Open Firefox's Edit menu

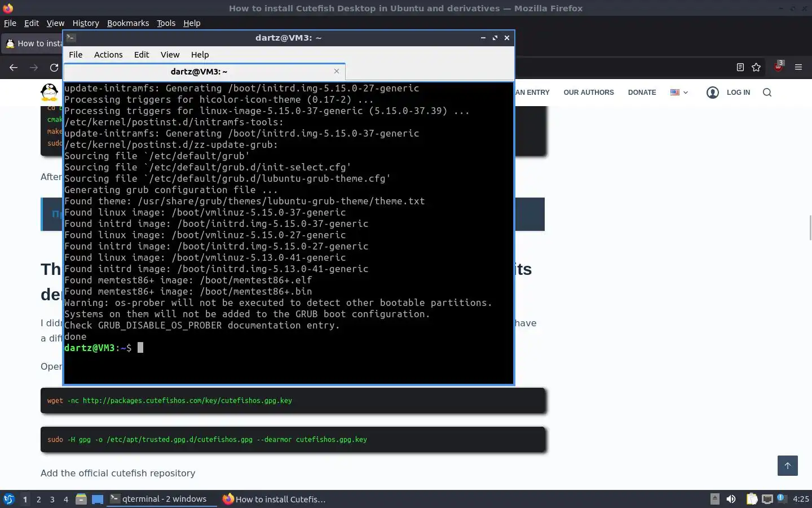(x=32, y=23)
